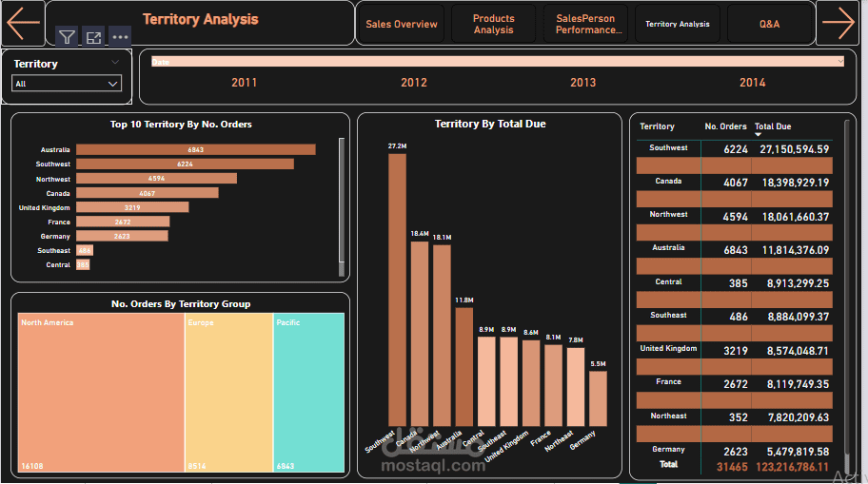Click the Southwest row in the table
Screen dimensions: 868x484
(x=734, y=148)
